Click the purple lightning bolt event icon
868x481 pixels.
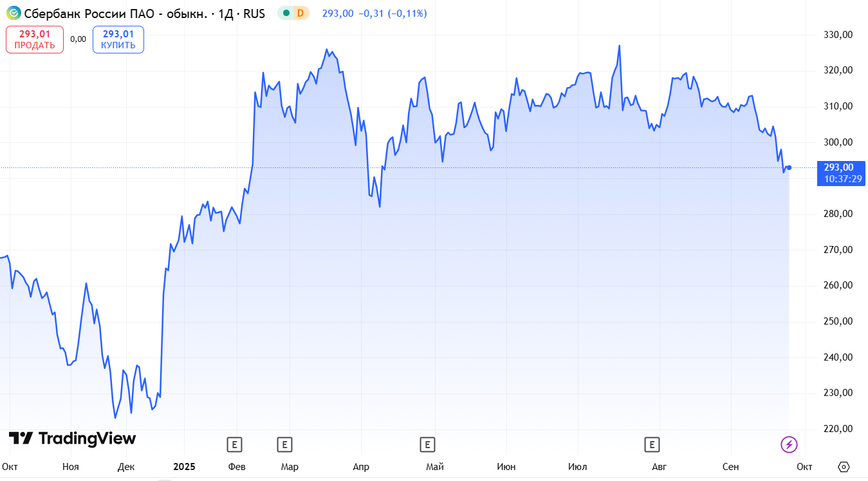tap(789, 444)
